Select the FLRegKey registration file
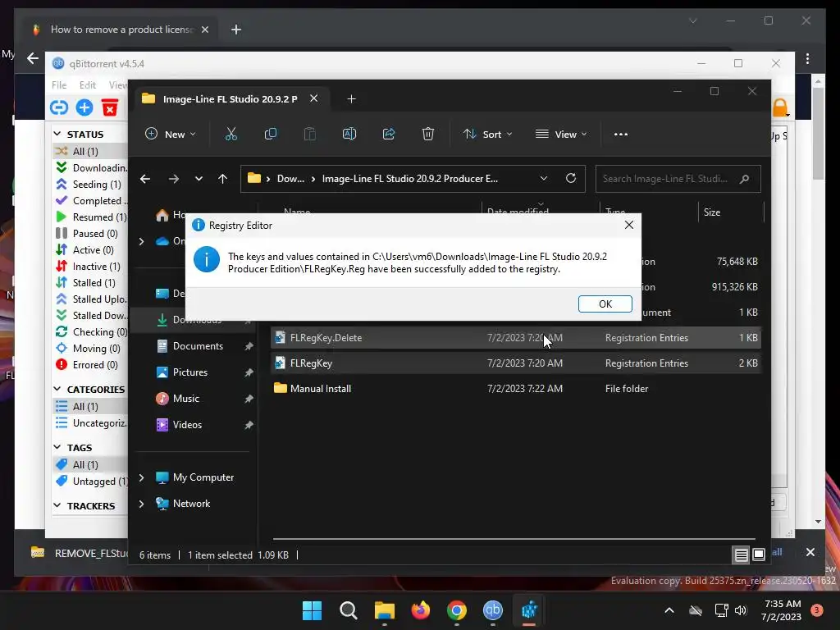This screenshot has width=840, height=630. point(515,363)
